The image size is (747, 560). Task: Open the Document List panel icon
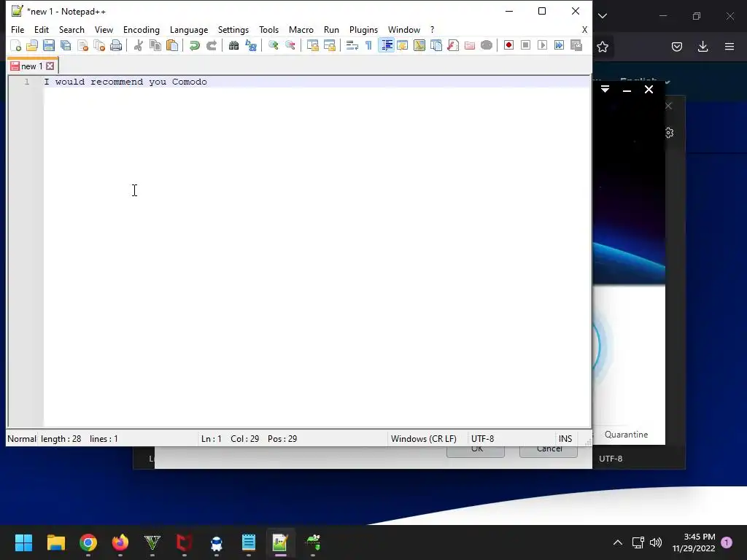[x=436, y=45]
